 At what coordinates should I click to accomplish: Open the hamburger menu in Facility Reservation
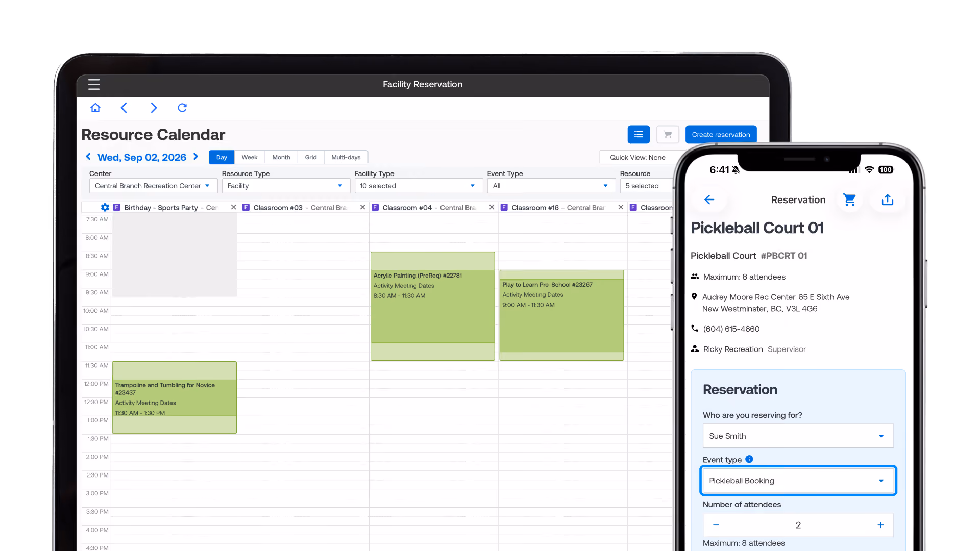[x=93, y=84]
